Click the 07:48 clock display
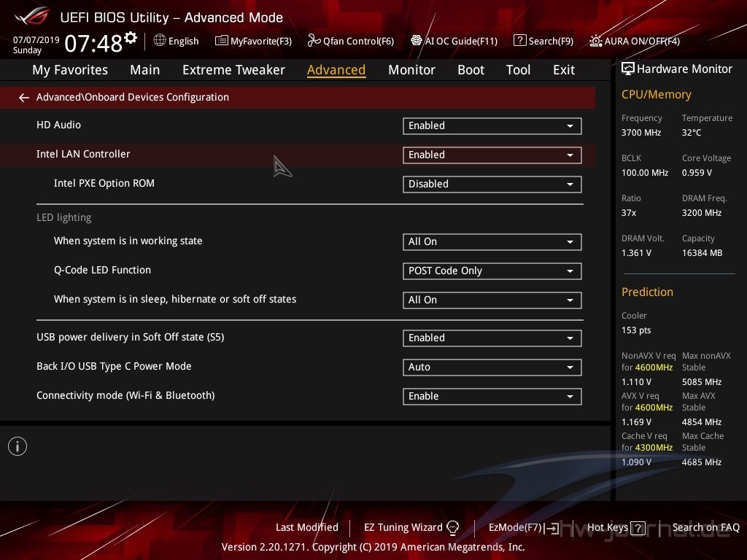This screenshot has width=747, height=560. click(93, 44)
